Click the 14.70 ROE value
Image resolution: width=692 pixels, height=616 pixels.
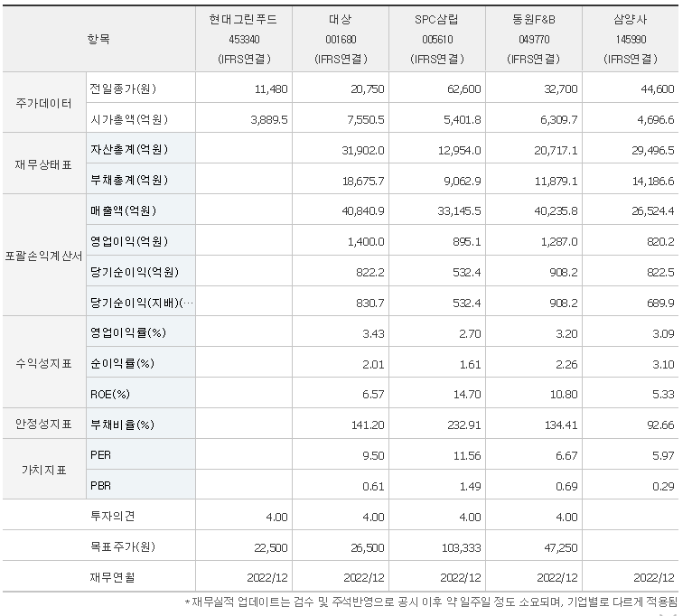(x=467, y=394)
